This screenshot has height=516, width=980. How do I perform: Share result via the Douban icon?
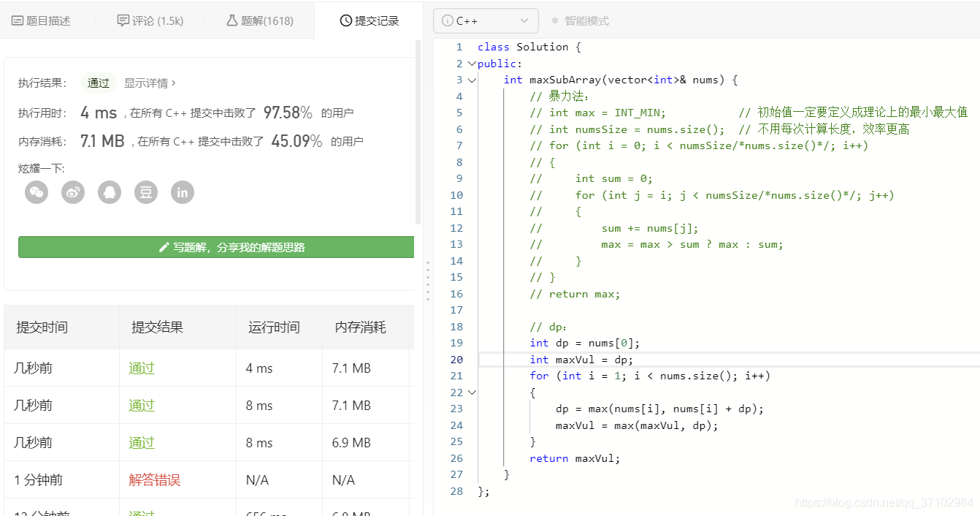point(145,192)
